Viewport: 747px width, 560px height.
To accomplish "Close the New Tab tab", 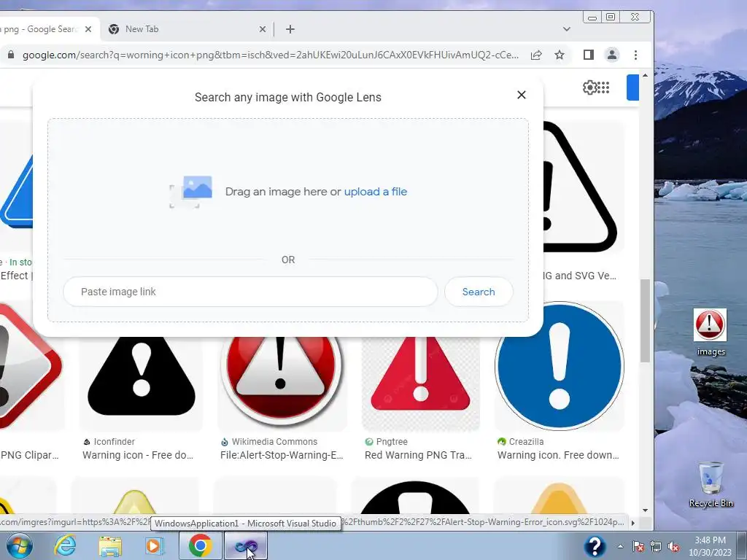I will (263, 29).
